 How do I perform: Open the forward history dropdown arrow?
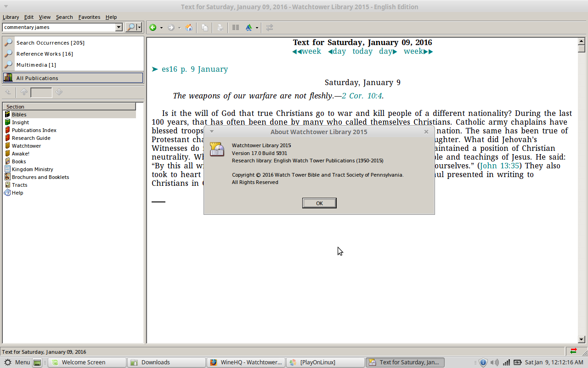click(x=180, y=28)
